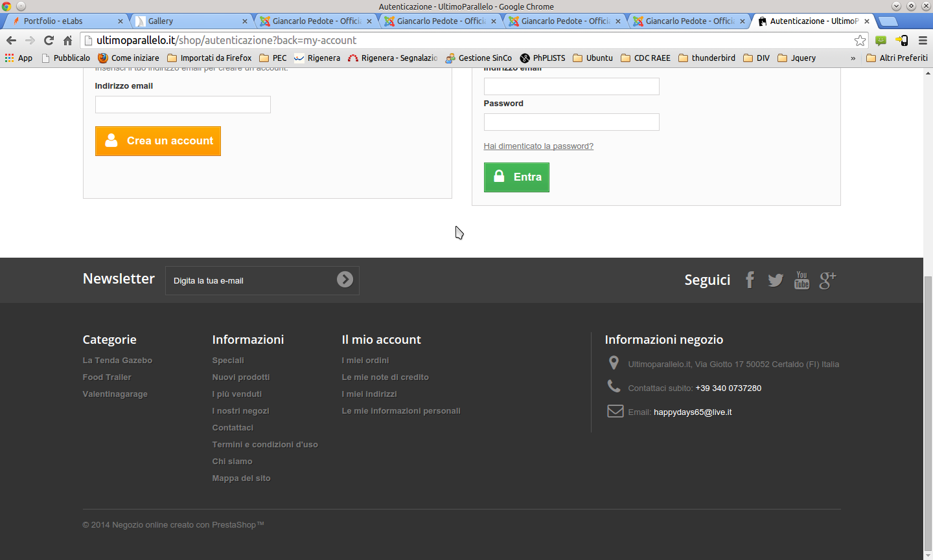Submit newsletter with the arrow icon
Image resolution: width=933 pixels, height=560 pixels.
[x=345, y=279]
